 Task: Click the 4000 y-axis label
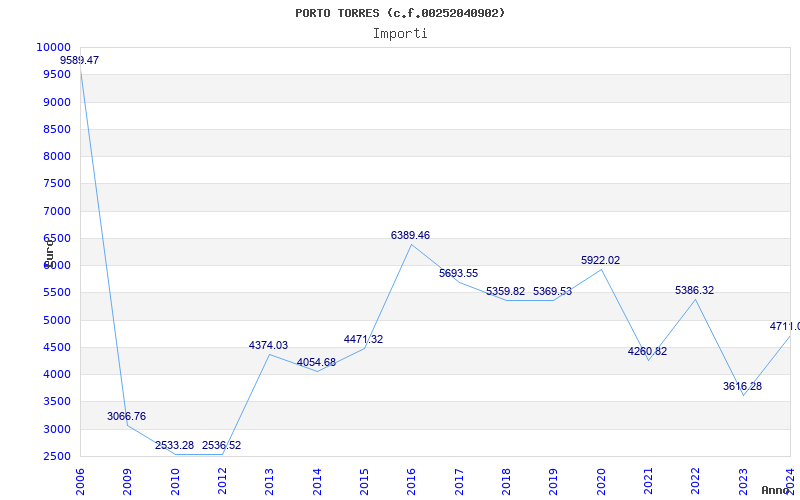[x=57, y=374]
